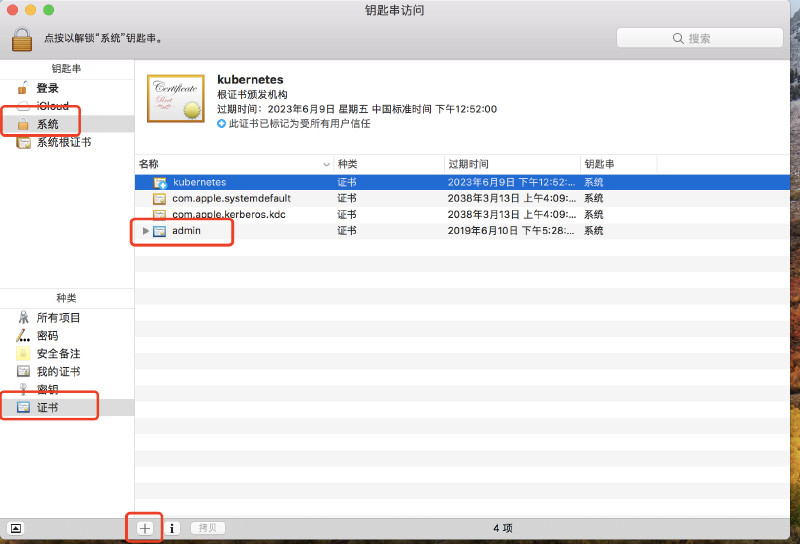Toggle the preview pane button at bottom left
800x544 pixels.
[x=16, y=528]
